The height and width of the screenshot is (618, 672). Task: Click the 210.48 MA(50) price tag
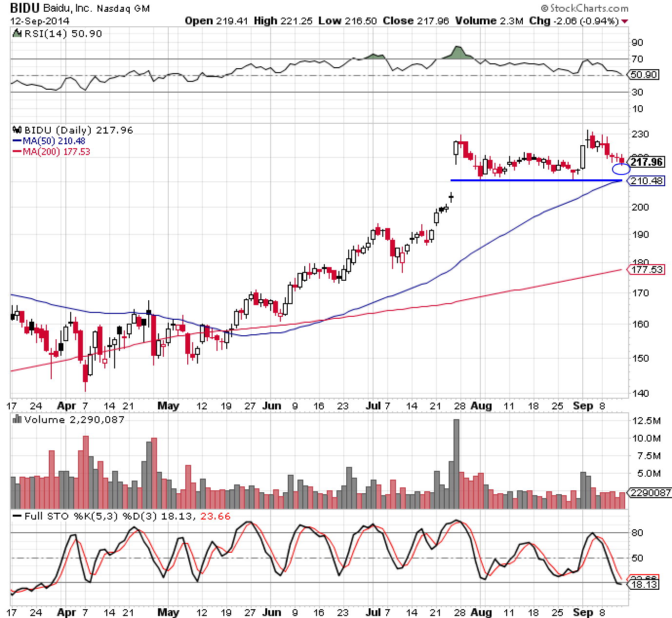point(646,181)
